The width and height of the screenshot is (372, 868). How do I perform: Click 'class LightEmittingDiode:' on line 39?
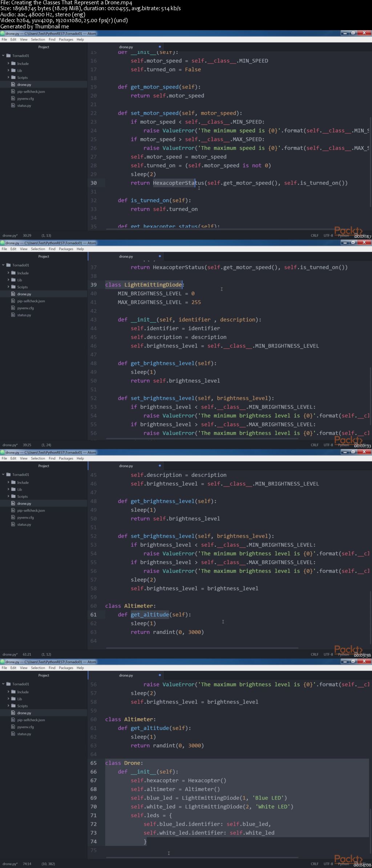145,285
